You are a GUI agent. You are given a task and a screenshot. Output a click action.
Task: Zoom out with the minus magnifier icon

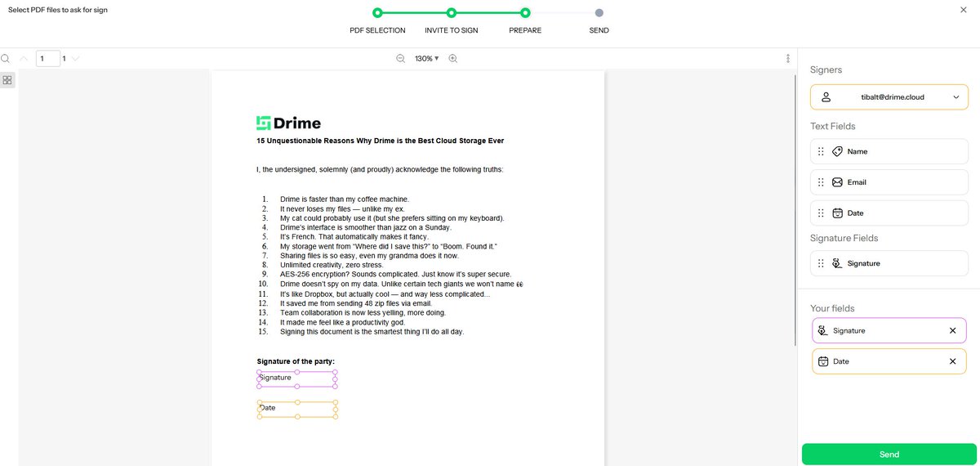tap(400, 59)
